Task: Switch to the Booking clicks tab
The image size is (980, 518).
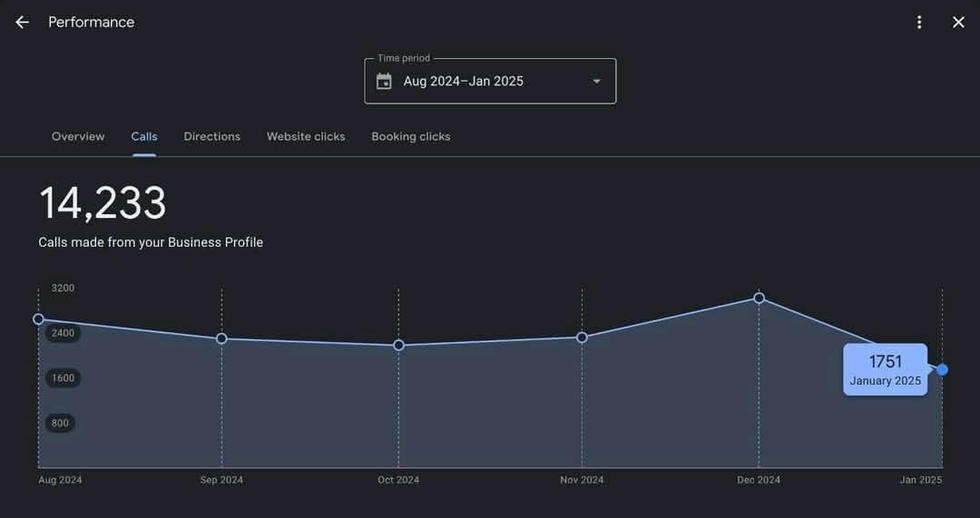Action: click(410, 137)
